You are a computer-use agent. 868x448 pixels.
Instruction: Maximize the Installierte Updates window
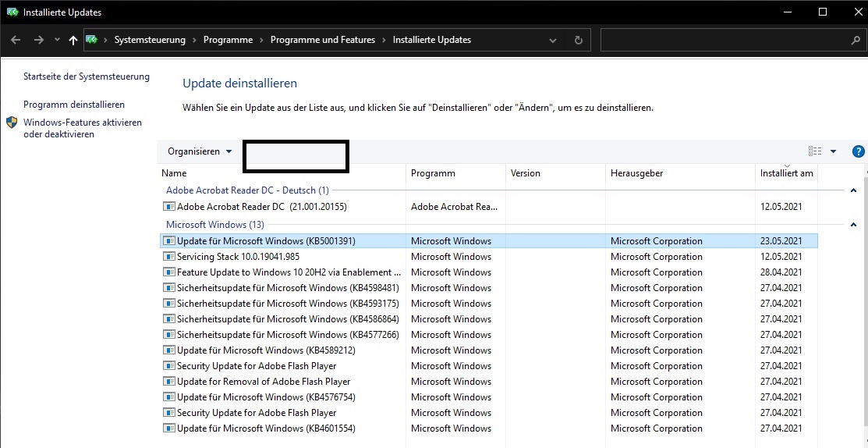[823, 12]
